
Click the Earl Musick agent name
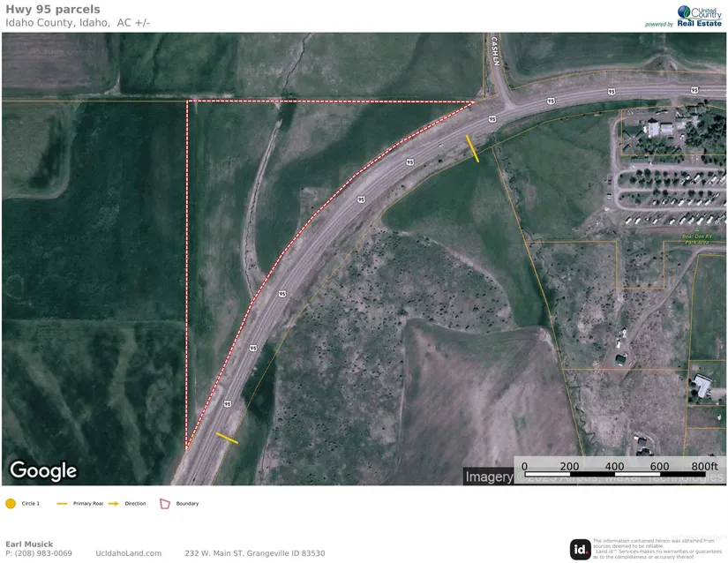tap(29, 544)
